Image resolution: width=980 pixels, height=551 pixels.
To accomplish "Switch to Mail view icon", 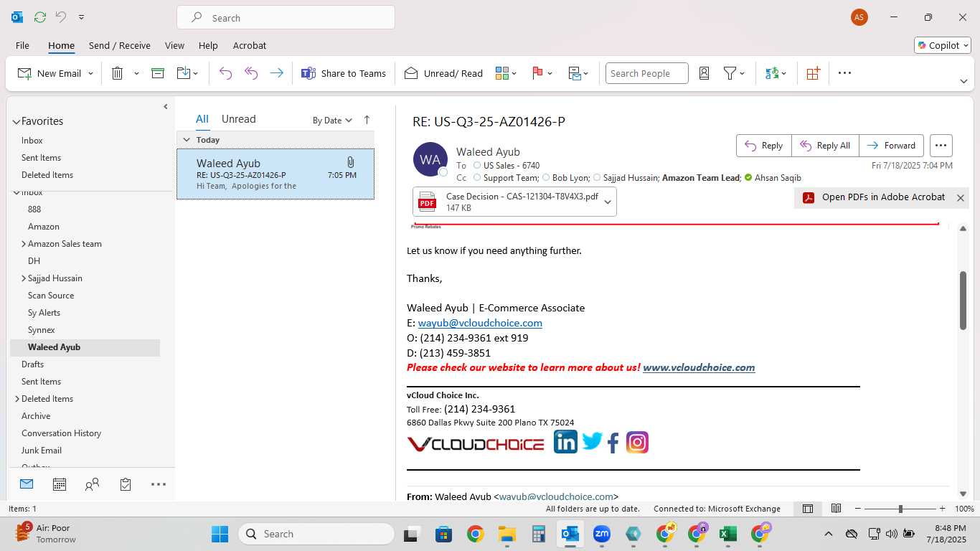I will pyautogui.click(x=27, y=484).
